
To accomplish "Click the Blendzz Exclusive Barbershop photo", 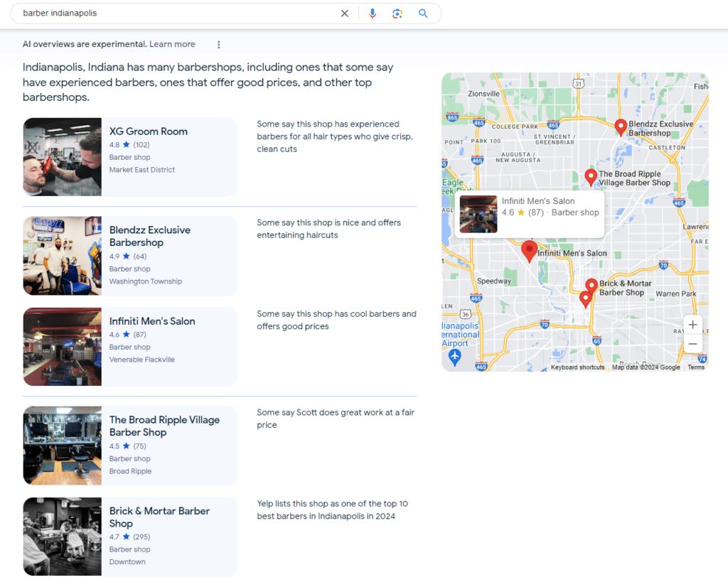I will point(62,255).
